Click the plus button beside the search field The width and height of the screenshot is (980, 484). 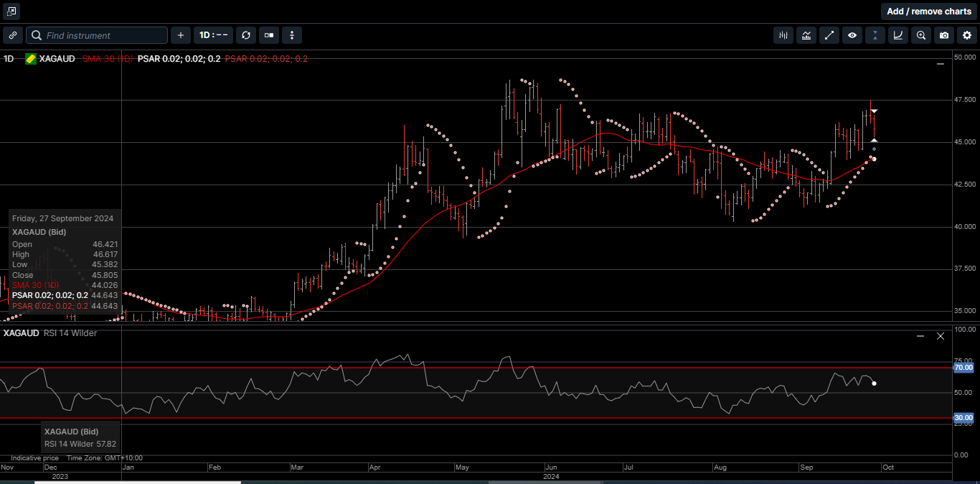click(180, 35)
